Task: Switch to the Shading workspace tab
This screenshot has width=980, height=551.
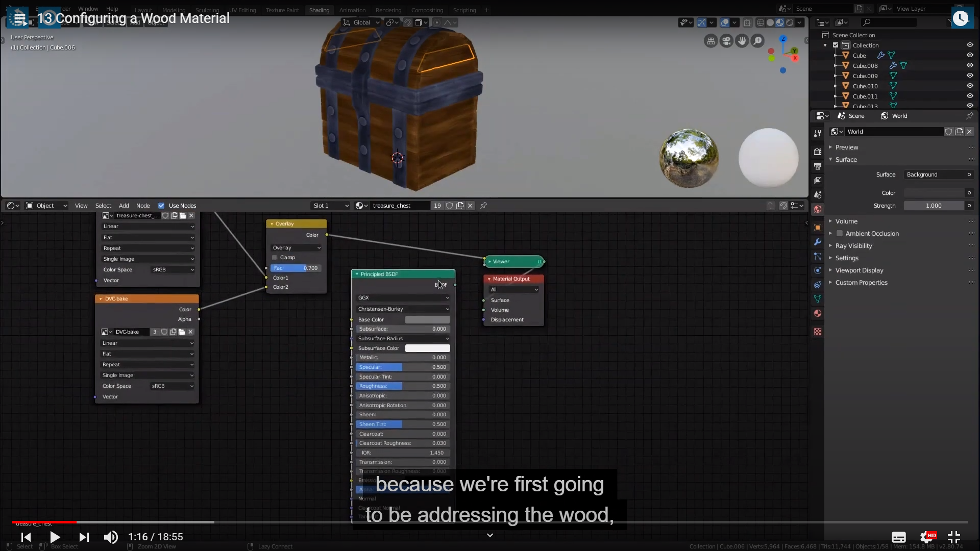Action: tap(319, 10)
